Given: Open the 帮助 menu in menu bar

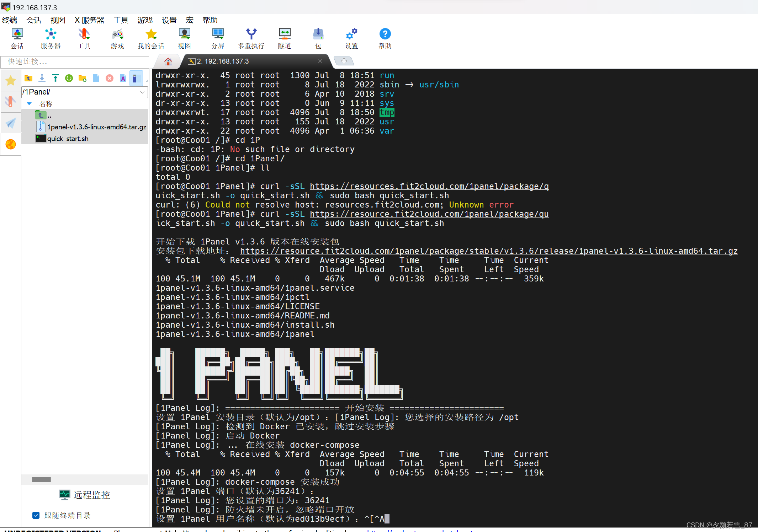Looking at the screenshot, I should tap(210, 20).
